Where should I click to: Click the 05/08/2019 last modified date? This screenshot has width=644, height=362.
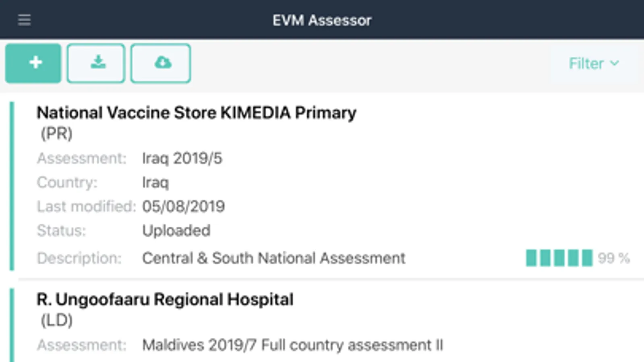(x=183, y=207)
